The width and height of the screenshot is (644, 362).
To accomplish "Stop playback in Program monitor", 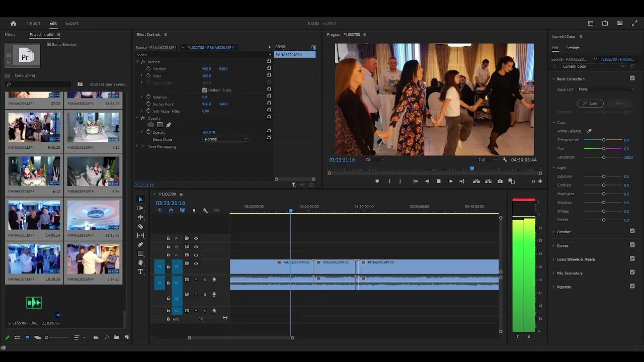I will (438, 181).
